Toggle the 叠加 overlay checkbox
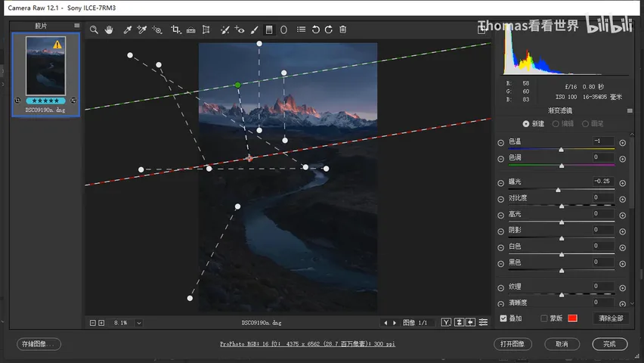This screenshot has width=644, height=363. click(x=503, y=318)
